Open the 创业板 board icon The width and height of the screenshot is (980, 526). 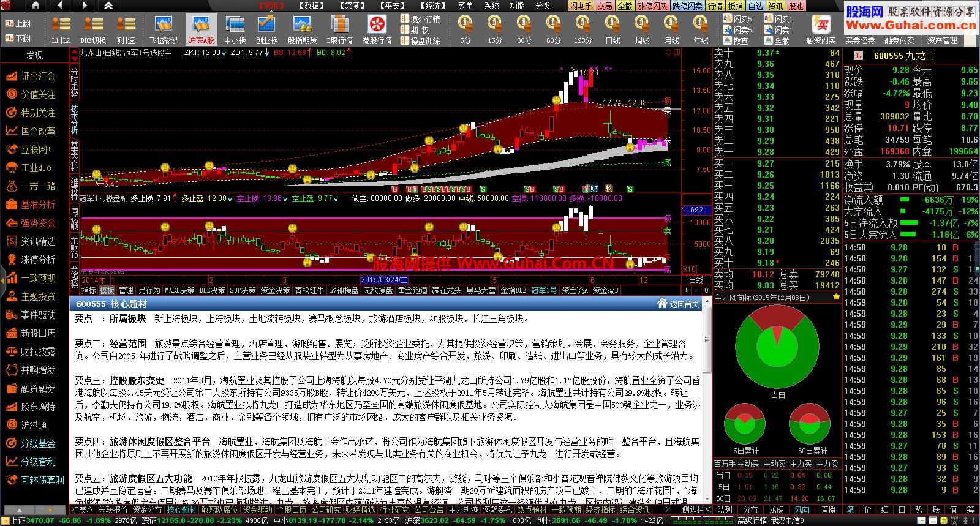(x=266, y=29)
